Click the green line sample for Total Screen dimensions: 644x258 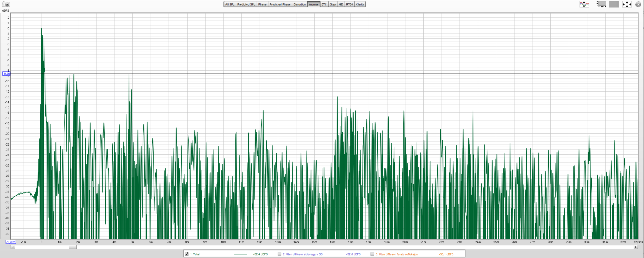[x=241, y=254]
